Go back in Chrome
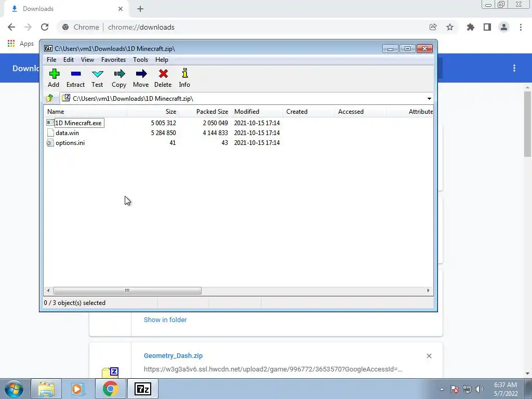532x399 pixels. pos(11,27)
